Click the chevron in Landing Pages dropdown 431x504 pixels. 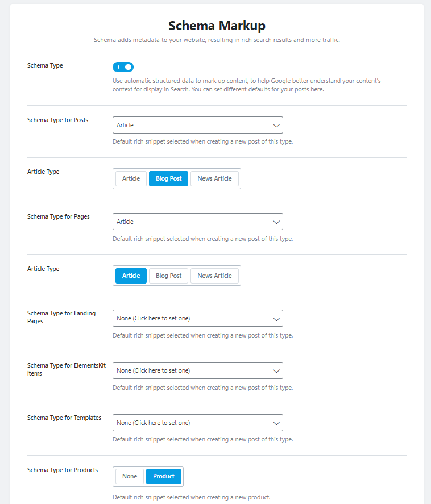click(x=276, y=318)
